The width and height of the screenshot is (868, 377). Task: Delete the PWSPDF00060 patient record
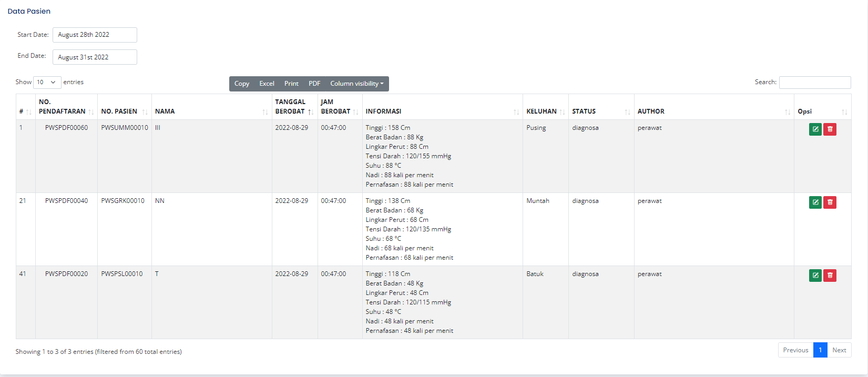coord(830,129)
